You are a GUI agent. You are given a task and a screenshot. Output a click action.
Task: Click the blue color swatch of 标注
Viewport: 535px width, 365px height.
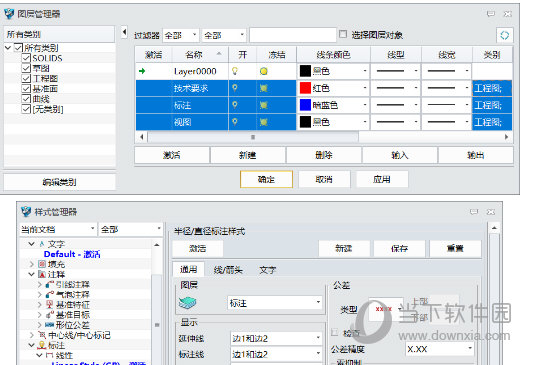(305, 105)
